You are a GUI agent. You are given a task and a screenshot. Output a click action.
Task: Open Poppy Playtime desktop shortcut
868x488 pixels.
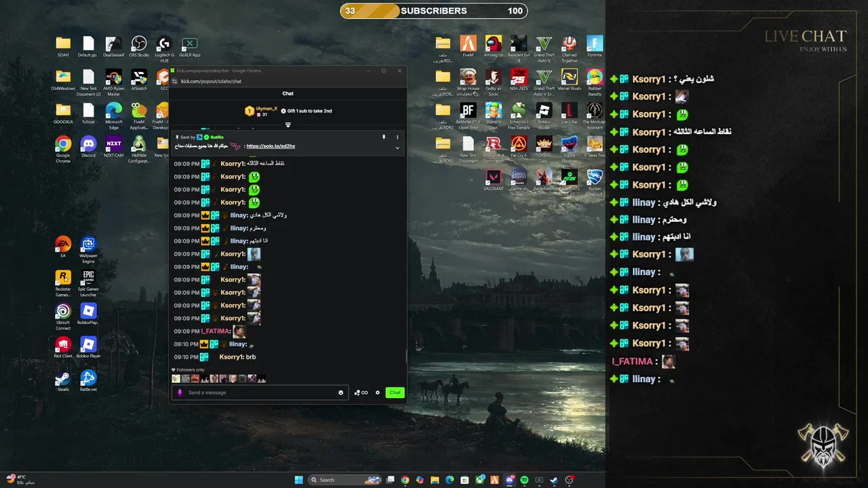[570, 149]
